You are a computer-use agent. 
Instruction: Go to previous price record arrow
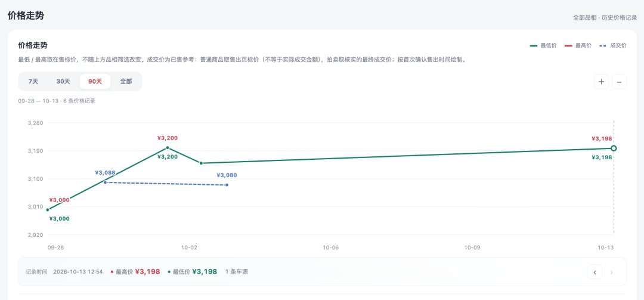pyautogui.click(x=595, y=271)
